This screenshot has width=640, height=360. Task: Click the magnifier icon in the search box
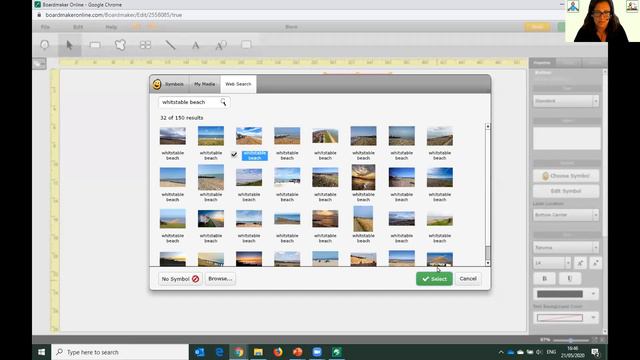coord(223,102)
